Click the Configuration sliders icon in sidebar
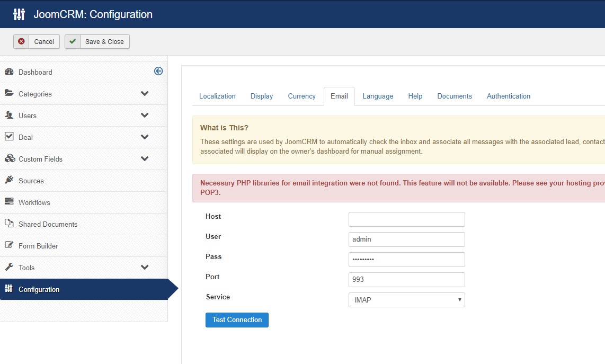The width and height of the screenshot is (605, 364). click(8, 288)
